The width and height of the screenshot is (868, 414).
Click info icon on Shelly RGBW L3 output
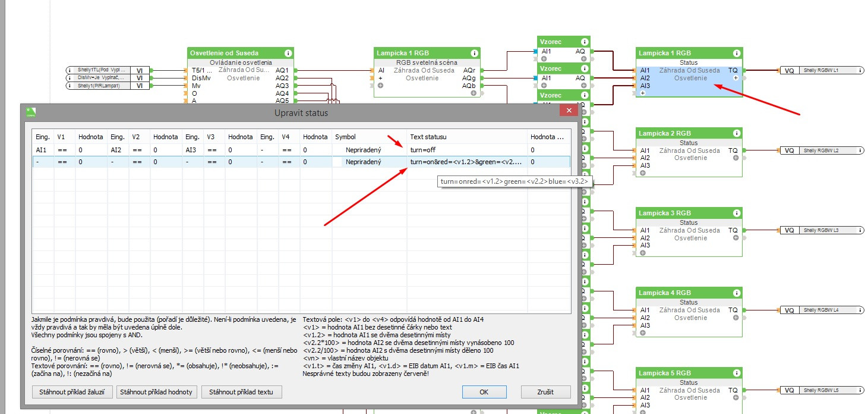click(861, 230)
